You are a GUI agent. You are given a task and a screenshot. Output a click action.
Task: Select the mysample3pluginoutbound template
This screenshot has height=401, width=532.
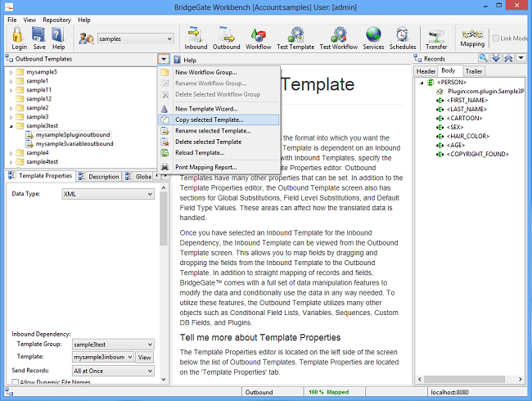(x=73, y=135)
